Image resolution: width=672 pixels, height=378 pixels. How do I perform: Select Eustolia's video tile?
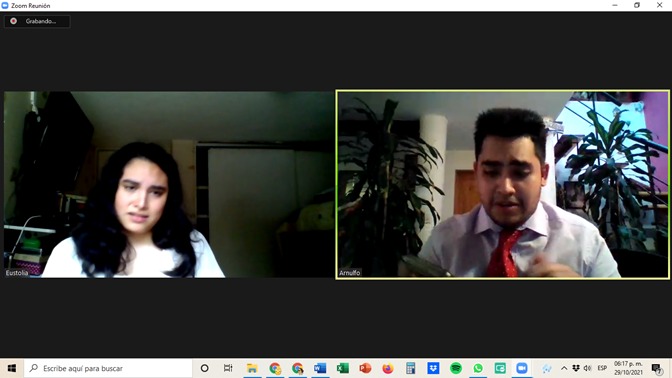coord(168,184)
